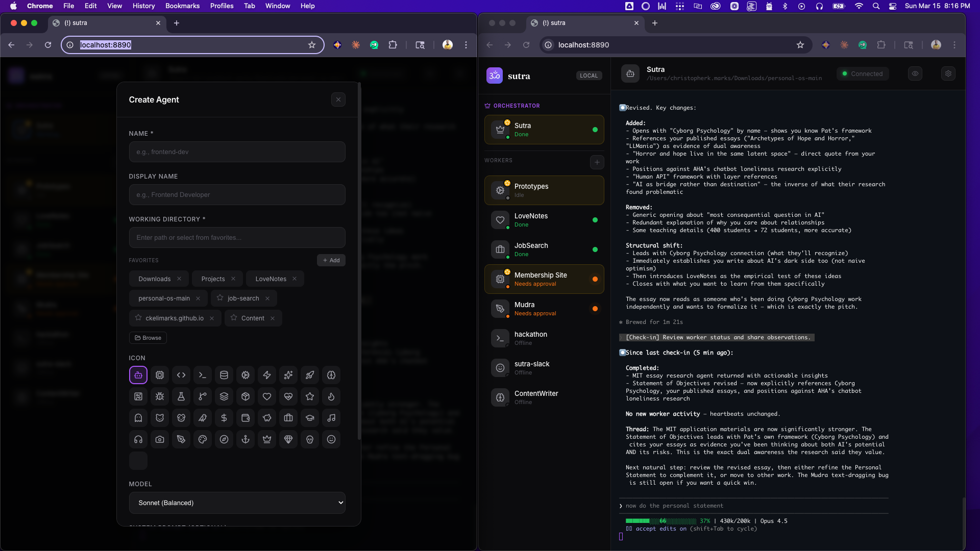
Task: Open the Profiles menu
Action: 222,6
